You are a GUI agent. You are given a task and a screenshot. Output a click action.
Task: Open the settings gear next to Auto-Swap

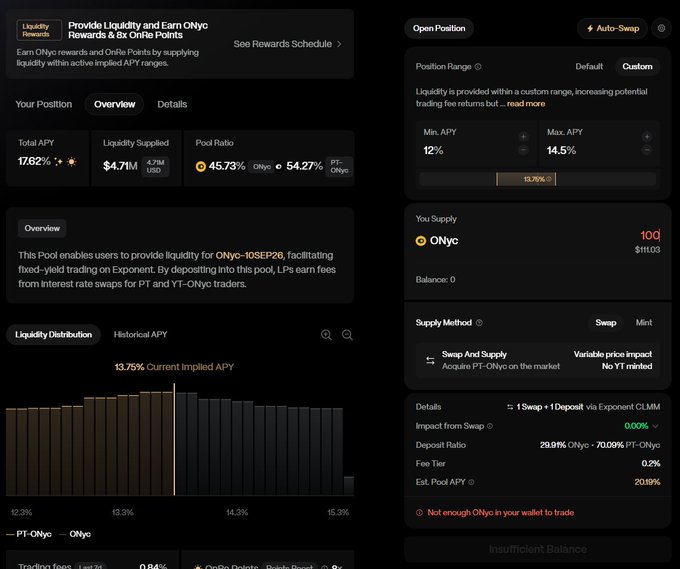[x=661, y=28]
